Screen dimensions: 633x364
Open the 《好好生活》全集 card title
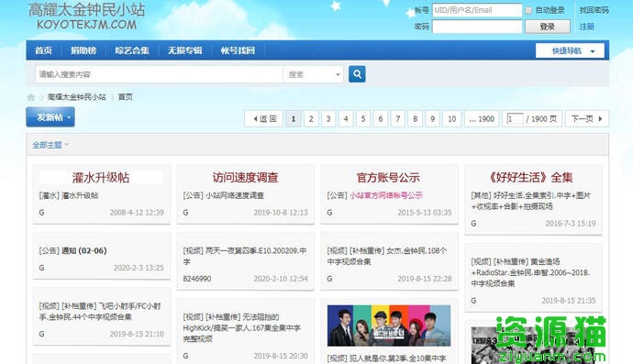click(x=531, y=178)
